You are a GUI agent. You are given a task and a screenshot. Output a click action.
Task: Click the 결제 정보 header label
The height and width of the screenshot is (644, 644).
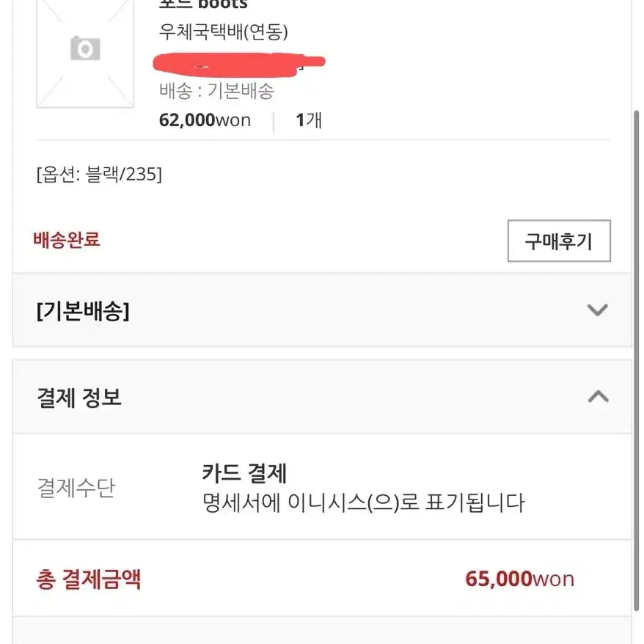[x=79, y=398]
